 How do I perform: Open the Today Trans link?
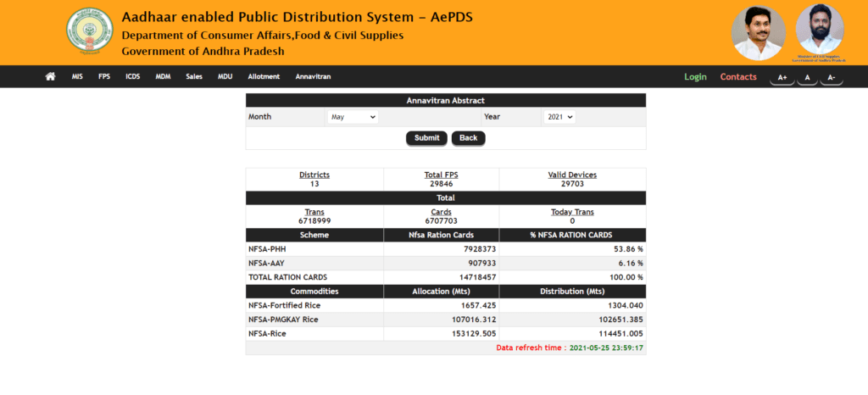click(572, 212)
